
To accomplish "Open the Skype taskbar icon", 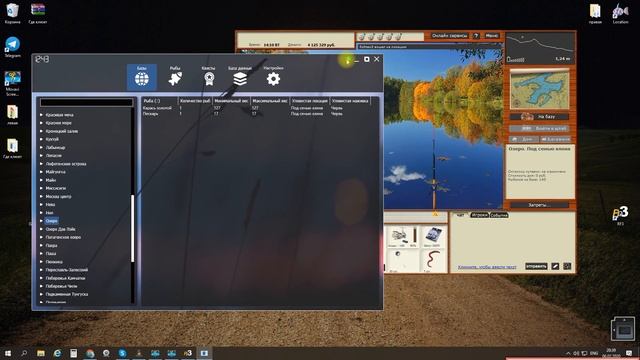I will (x=122, y=353).
